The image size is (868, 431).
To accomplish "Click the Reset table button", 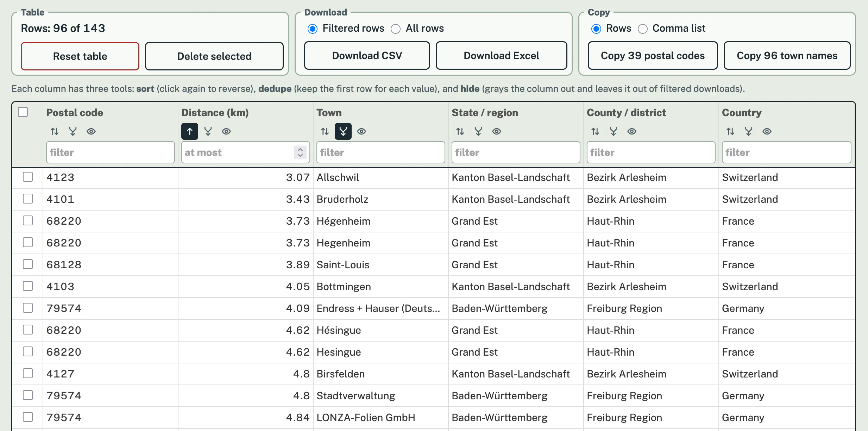I will 80,56.
